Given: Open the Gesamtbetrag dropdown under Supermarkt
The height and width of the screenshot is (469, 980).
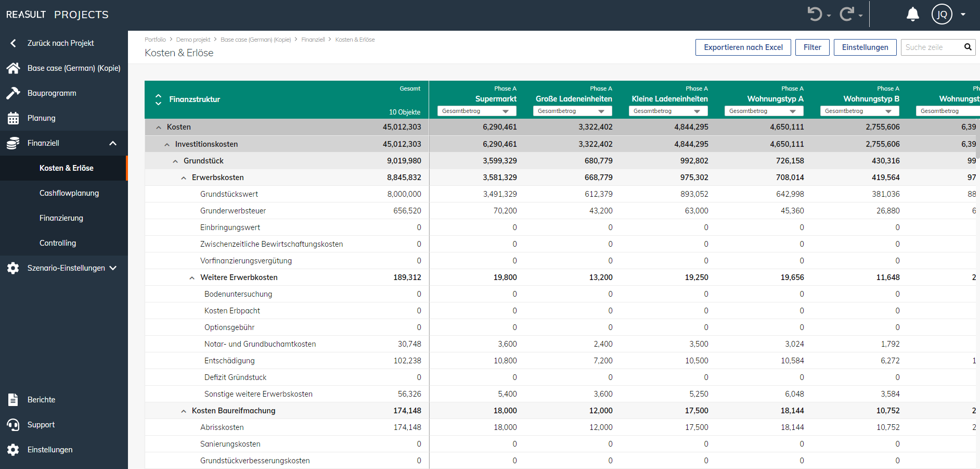Looking at the screenshot, I should tap(505, 110).
